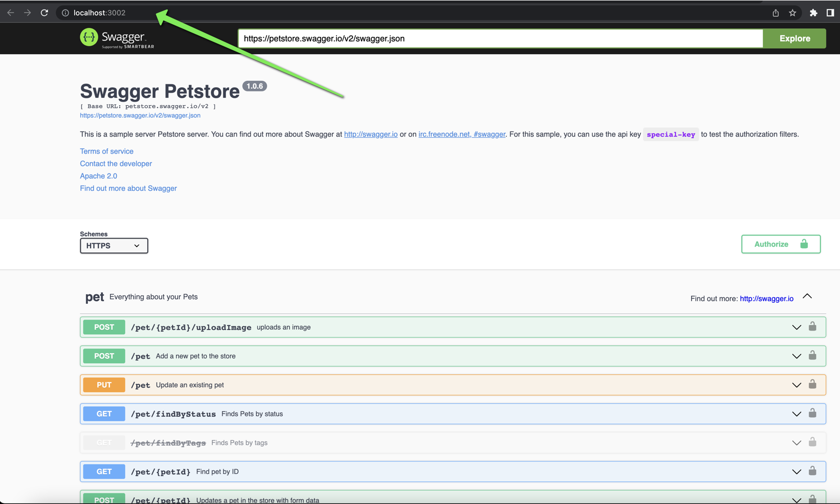Image resolution: width=840 pixels, height=504 pixels.
Task: Click the 1.0.6 version badge
Action: pyautogui.click(x=254, y=86)
